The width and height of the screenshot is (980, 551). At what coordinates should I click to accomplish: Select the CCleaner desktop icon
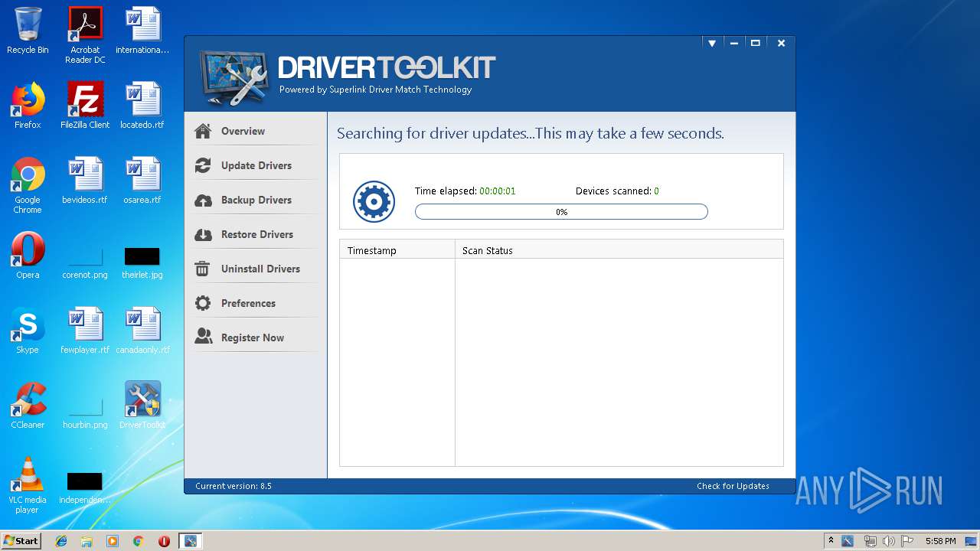[28, 406]
